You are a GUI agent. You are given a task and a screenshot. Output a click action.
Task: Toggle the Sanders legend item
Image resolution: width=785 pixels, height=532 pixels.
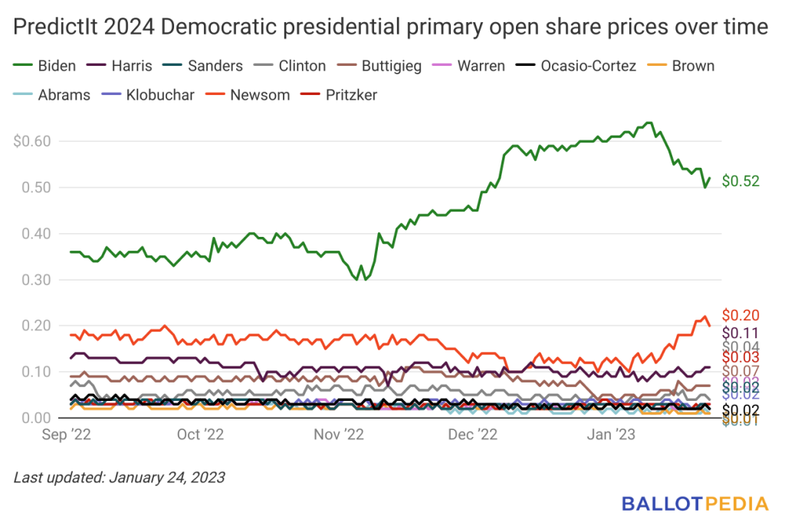click(x=202, y=66)
